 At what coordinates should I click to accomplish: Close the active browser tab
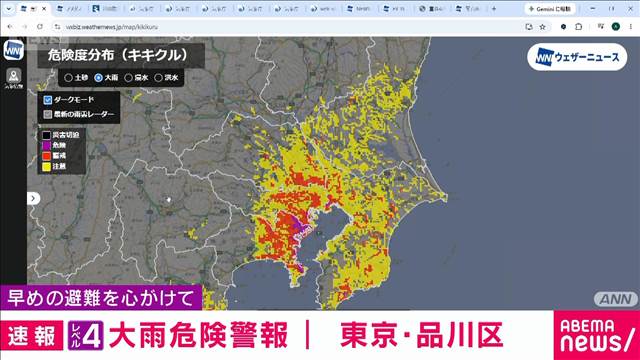(44, 9)
